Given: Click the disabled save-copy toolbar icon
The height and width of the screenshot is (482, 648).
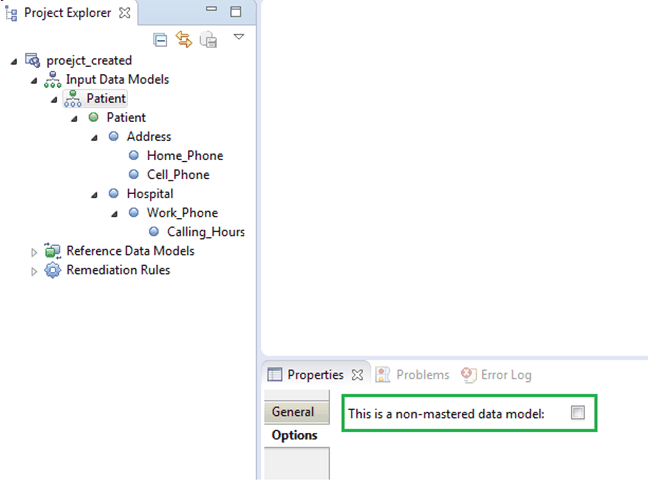Looking at the screenshot, I should [208, 40].
